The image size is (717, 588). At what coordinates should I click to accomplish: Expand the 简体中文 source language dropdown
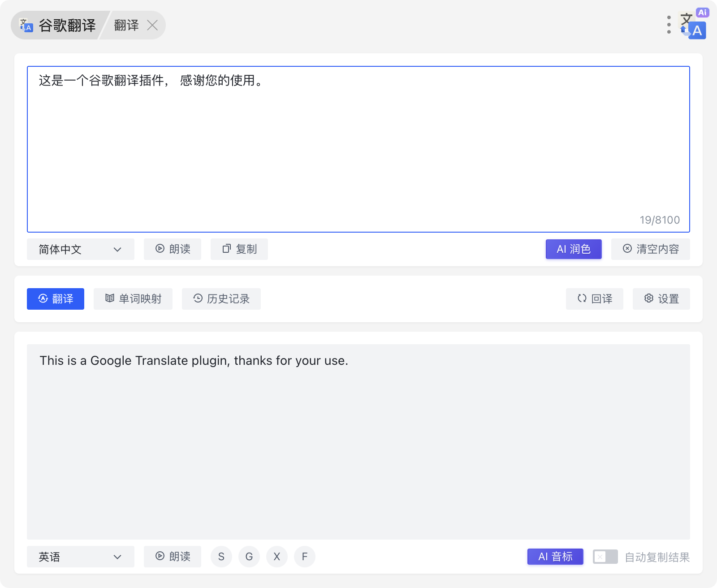point(81,249)
